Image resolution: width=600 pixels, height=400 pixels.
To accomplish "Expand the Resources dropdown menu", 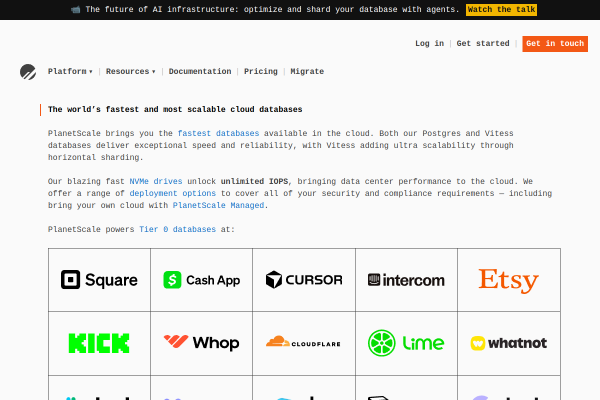I will point(130,72).
